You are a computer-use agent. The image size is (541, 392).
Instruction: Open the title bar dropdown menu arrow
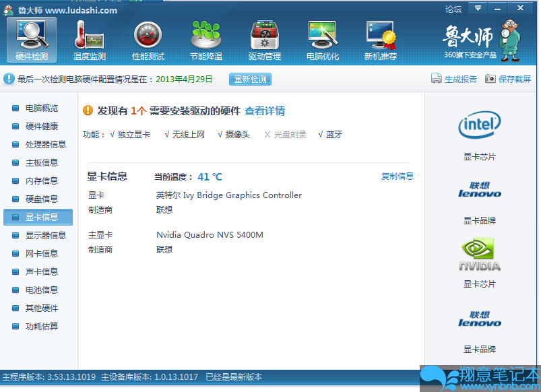click(478, 8)
